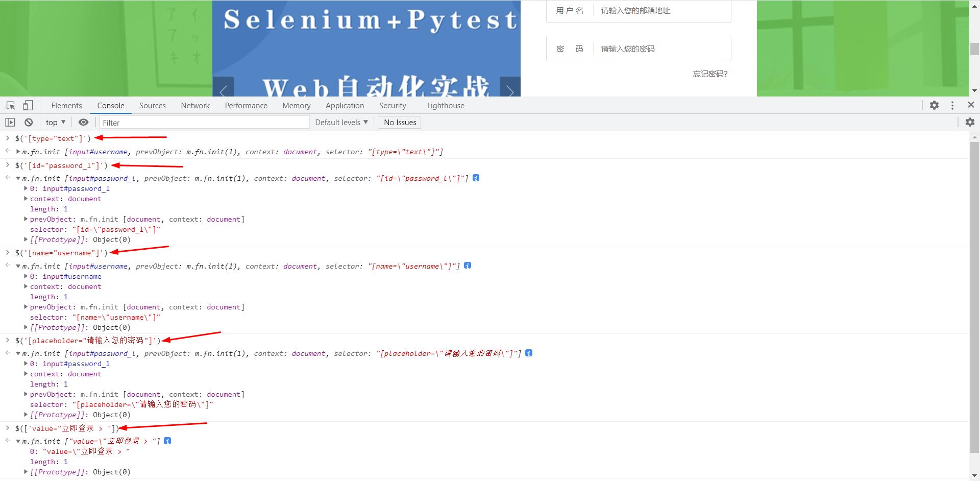Clear the console with the ban icon

29,123
